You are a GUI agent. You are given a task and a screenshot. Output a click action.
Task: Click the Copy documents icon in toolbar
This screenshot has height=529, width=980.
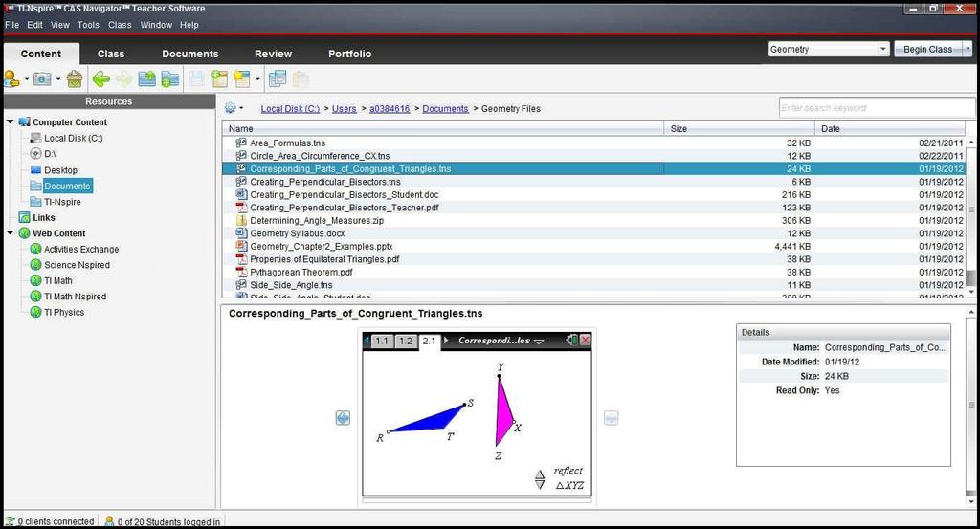pyautogui.click(x=278, y=78)
